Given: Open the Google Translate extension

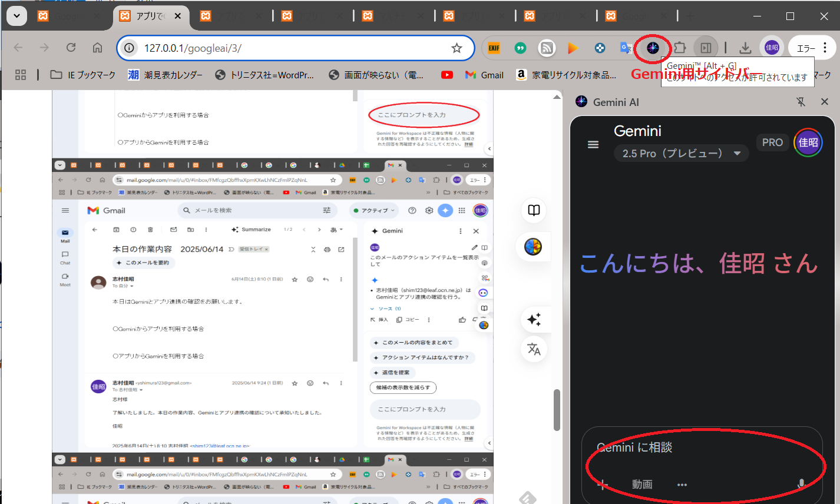Looking at the screenshot, I should 626,48.
